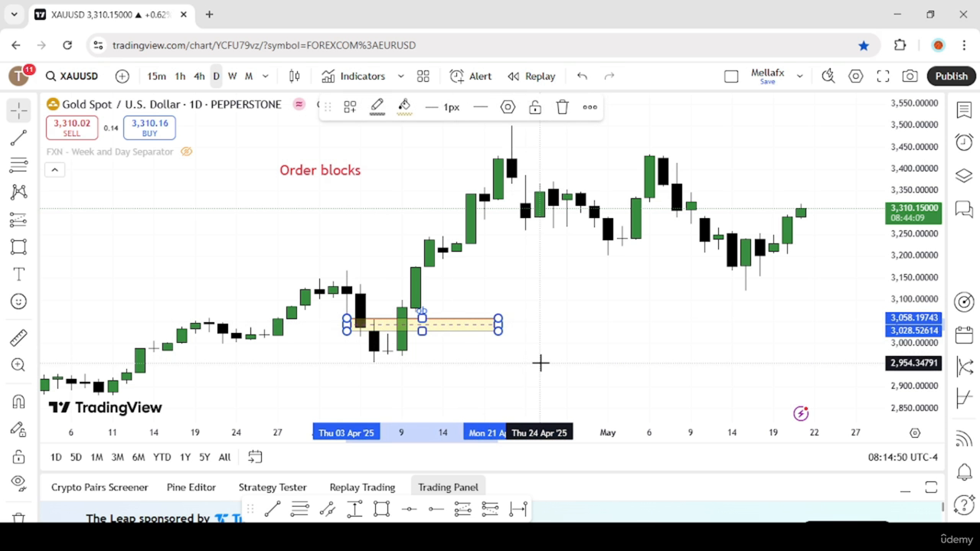This screenshot has height=551, width=980.
Task: Open the alarm clock alerts panel
Action: [964, 142]
